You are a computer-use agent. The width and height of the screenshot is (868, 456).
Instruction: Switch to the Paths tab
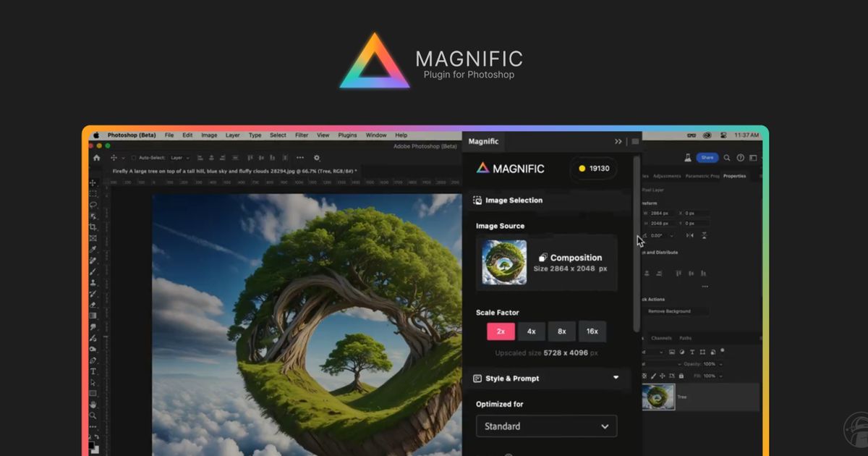[x=685, y=338]
